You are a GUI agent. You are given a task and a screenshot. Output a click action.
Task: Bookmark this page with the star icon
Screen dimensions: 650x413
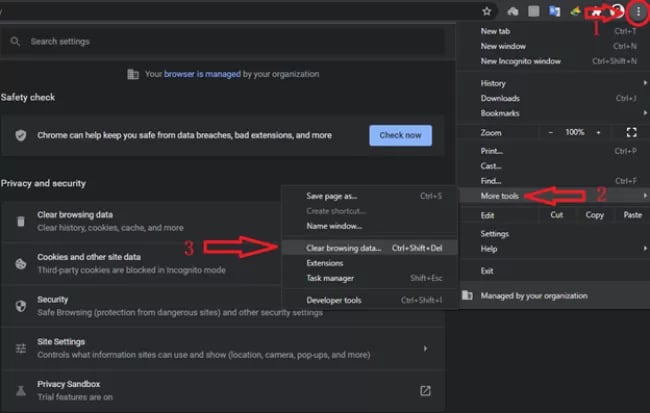487,12
